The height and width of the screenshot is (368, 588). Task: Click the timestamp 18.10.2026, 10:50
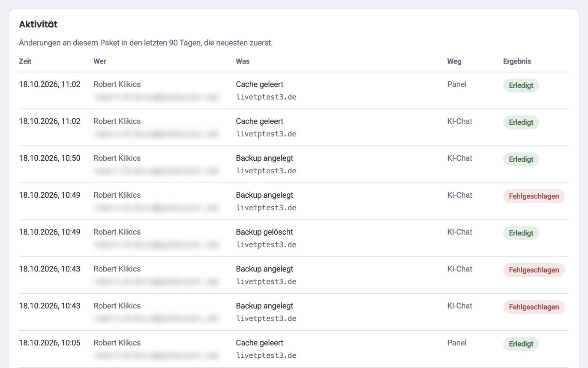(x=50, y=158)
